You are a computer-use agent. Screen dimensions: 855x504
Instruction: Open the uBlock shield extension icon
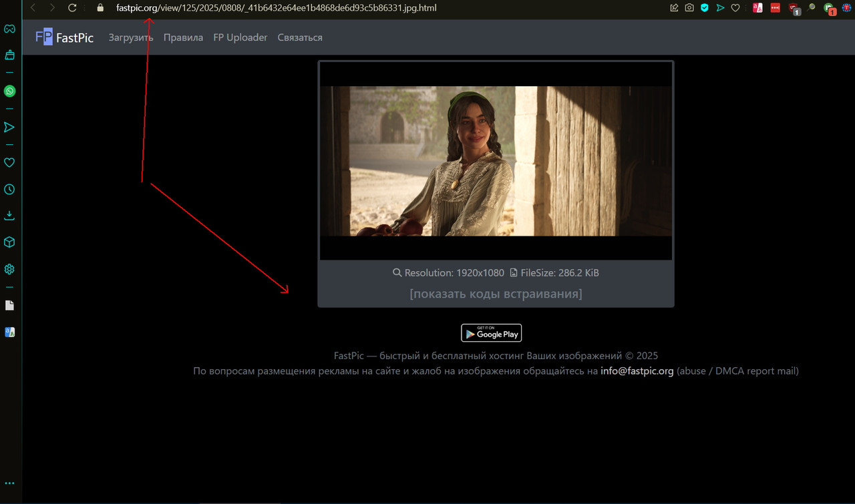(794, 9)
